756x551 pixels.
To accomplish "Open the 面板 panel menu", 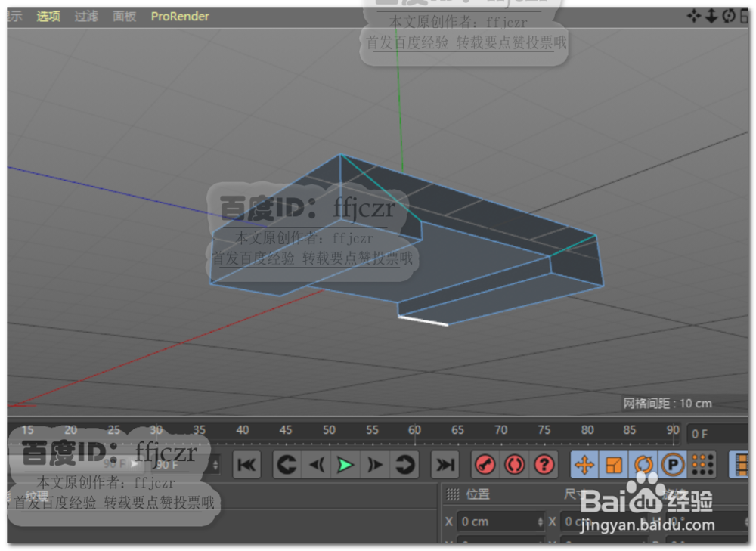I will tap(123, 16).
